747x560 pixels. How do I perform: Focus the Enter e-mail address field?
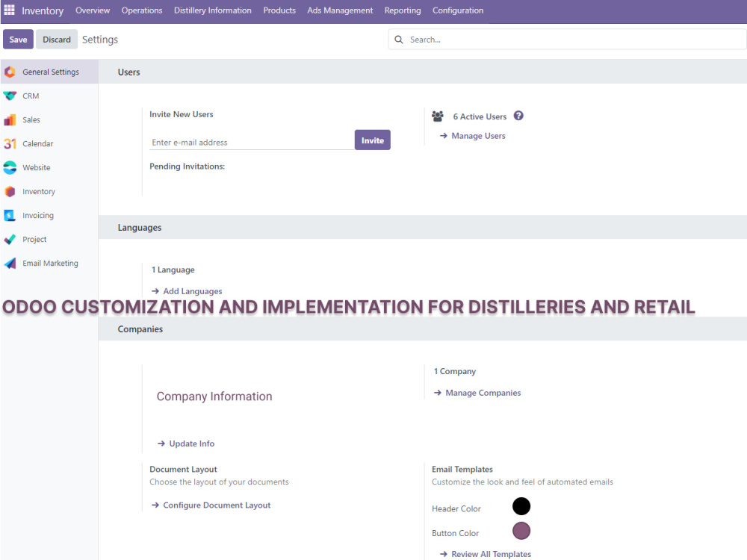252,143
